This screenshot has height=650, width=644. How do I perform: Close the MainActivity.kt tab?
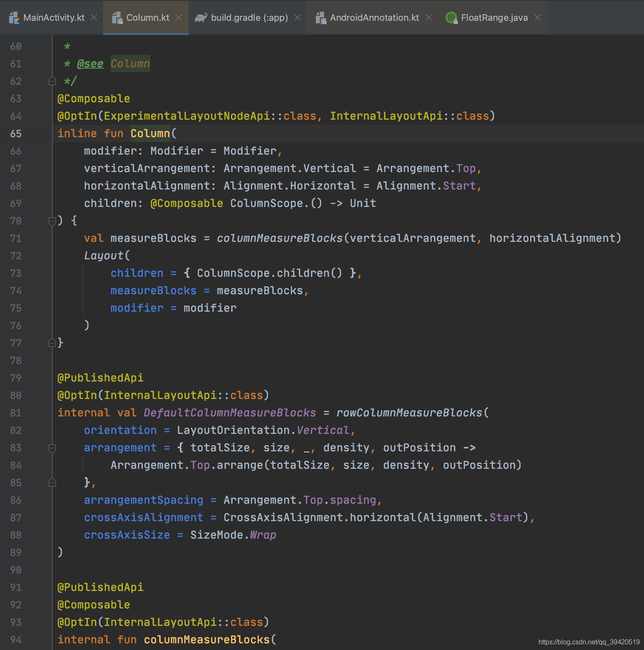(94, 17)
